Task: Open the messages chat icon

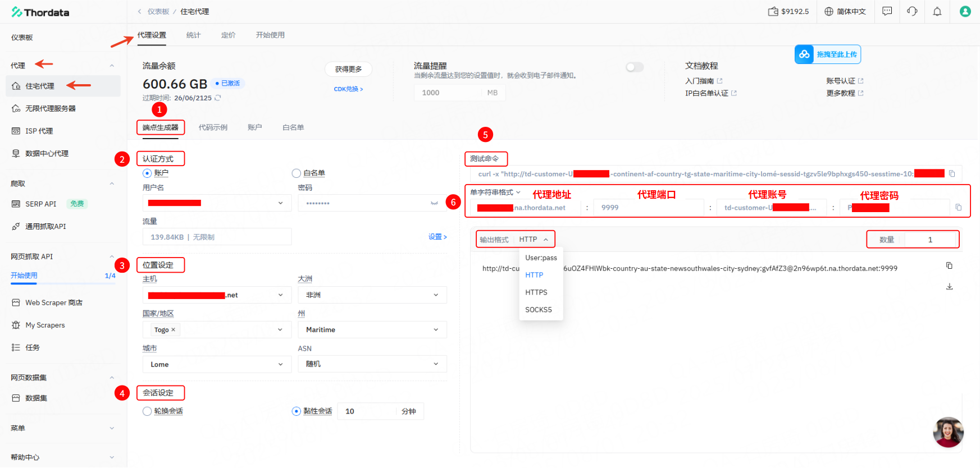Action: (887, 11)
